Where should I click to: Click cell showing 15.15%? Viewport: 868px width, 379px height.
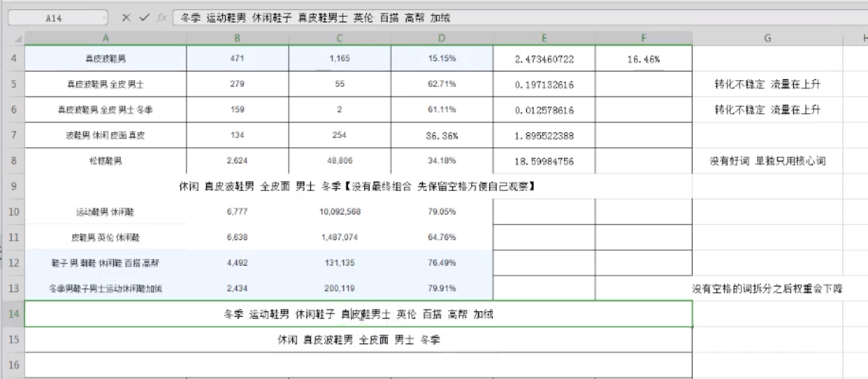(442, 57)
